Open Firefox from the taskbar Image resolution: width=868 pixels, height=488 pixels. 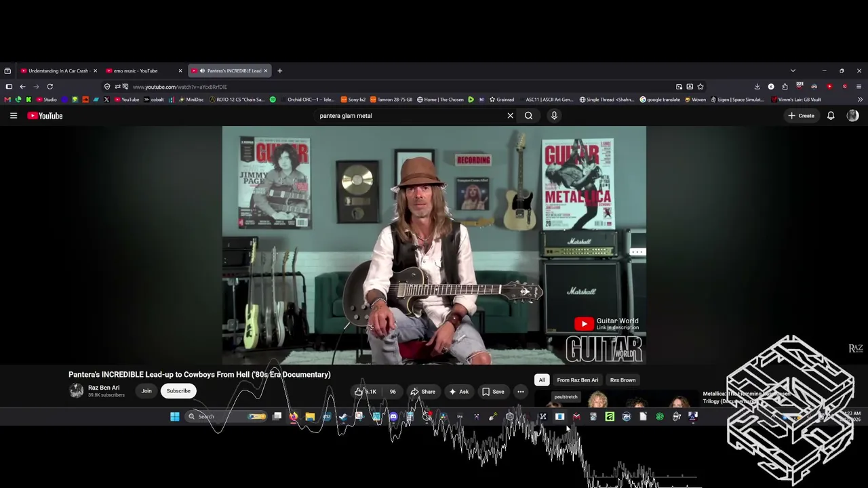[x=294, y=417]
